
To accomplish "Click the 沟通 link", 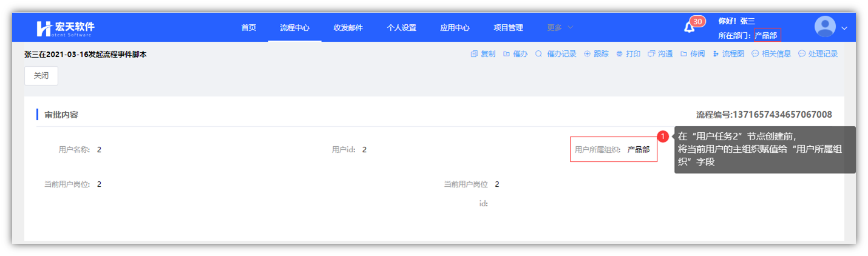I will click(x=665, y=54).
